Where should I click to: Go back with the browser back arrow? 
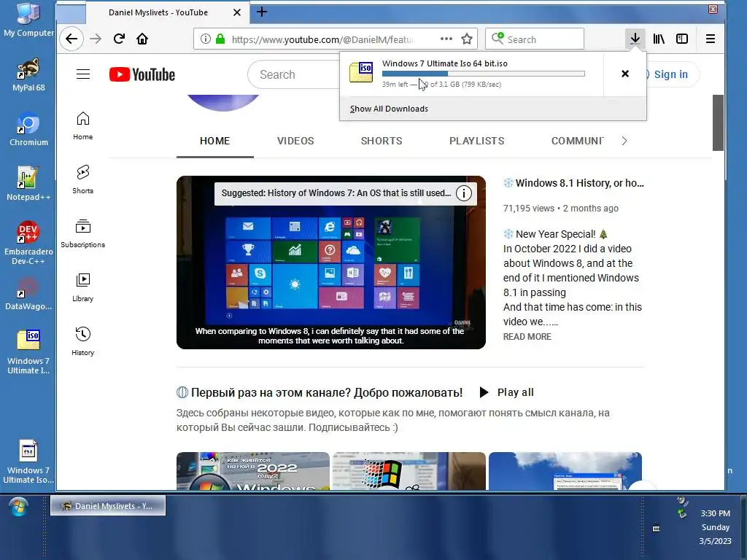71,39
